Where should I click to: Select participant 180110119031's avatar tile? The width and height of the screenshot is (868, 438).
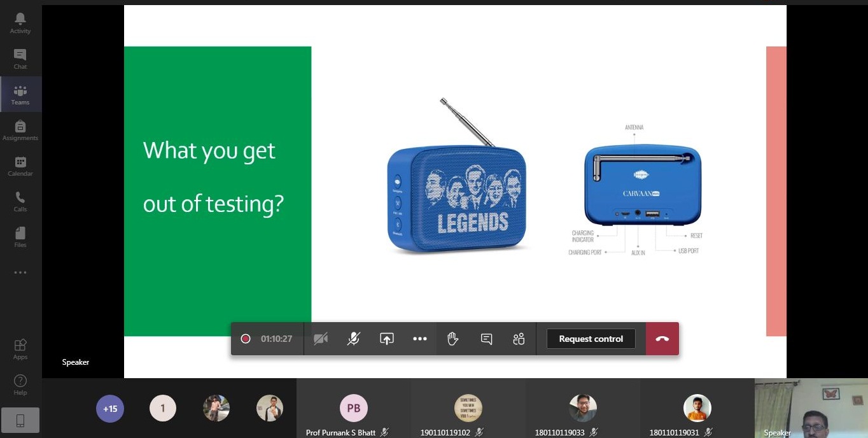(x=697, y=409)
